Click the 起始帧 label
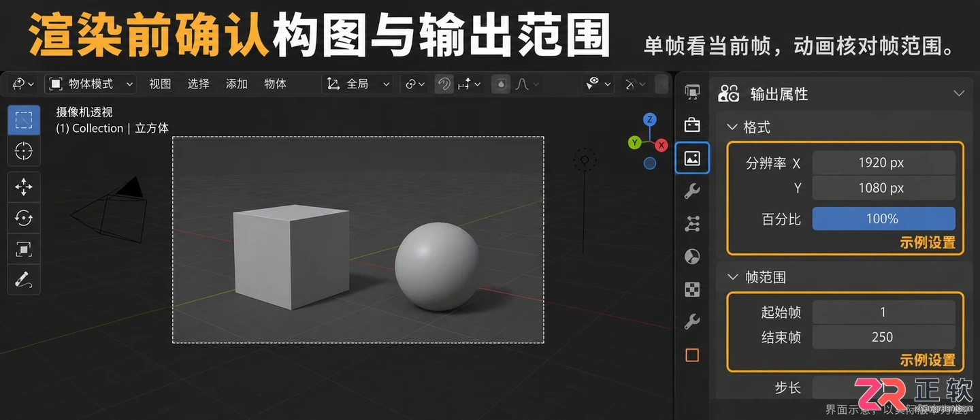 pyautogui.click(x=781, y=312)
